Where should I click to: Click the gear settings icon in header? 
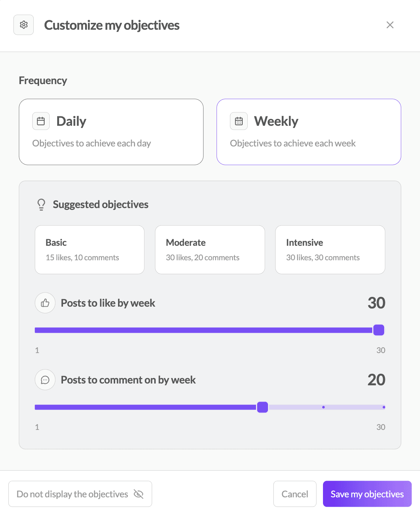[x=24, y=25]
